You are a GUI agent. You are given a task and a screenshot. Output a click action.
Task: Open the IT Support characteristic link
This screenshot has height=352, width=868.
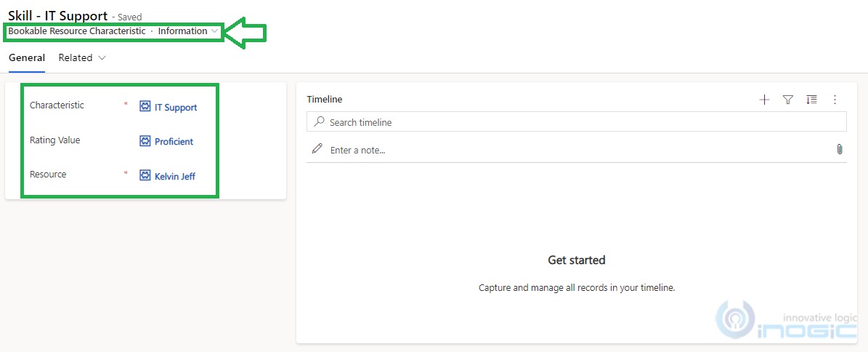coord(176,108)
